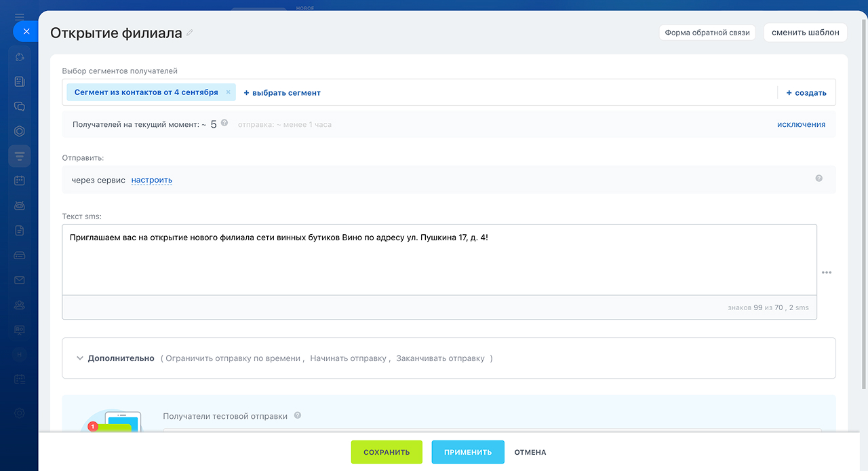Viewport: 868px width, 471px height.
Task: Toggle the hamburger menu at the top left
Action: click(x=19, y=17)
